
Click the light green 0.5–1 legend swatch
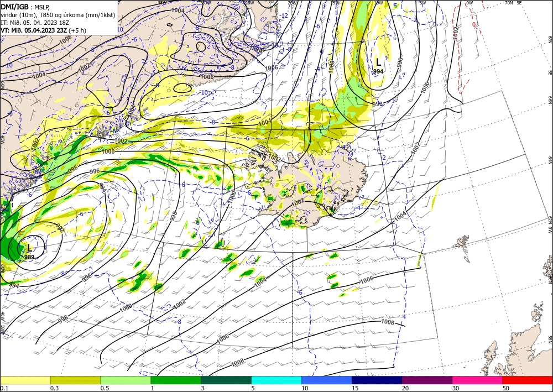coord(126,380)
